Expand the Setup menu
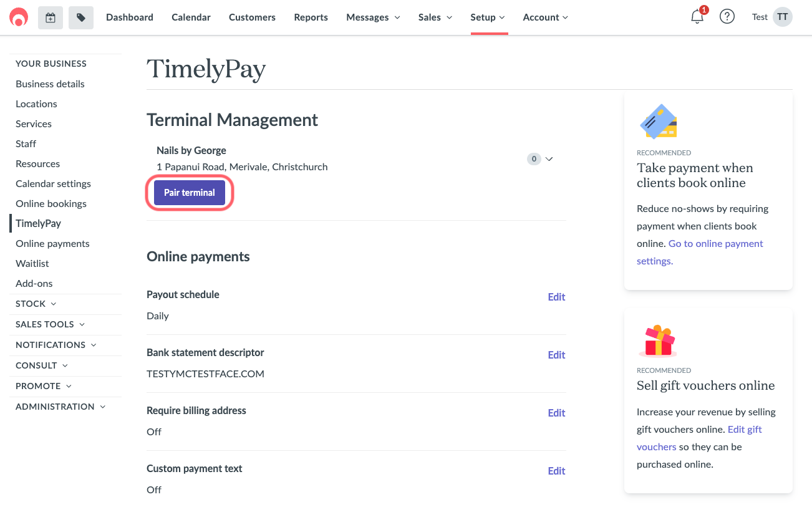This screenshot has height=507, width=812. (x=488, y=17)
